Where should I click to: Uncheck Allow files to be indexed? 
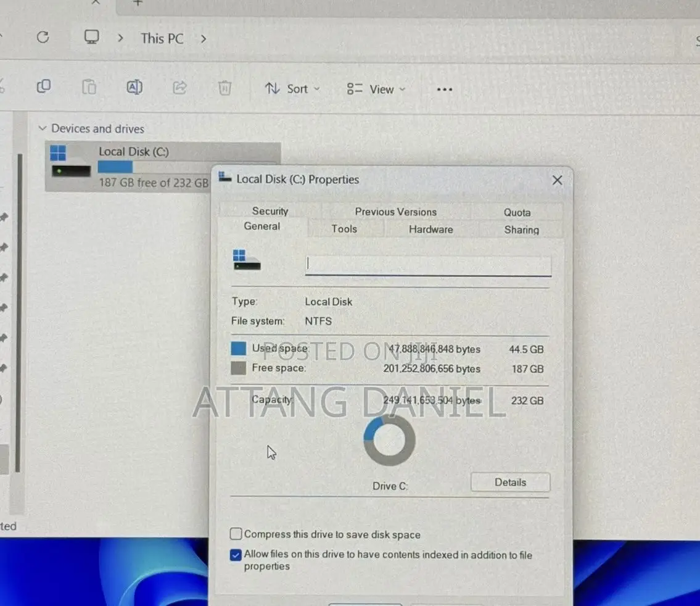tap(236, 555)
